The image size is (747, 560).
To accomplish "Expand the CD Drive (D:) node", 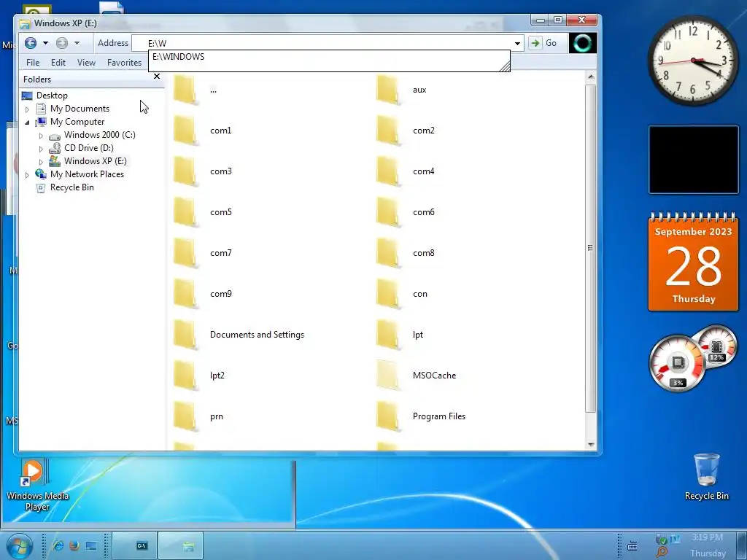I will 41,149.
